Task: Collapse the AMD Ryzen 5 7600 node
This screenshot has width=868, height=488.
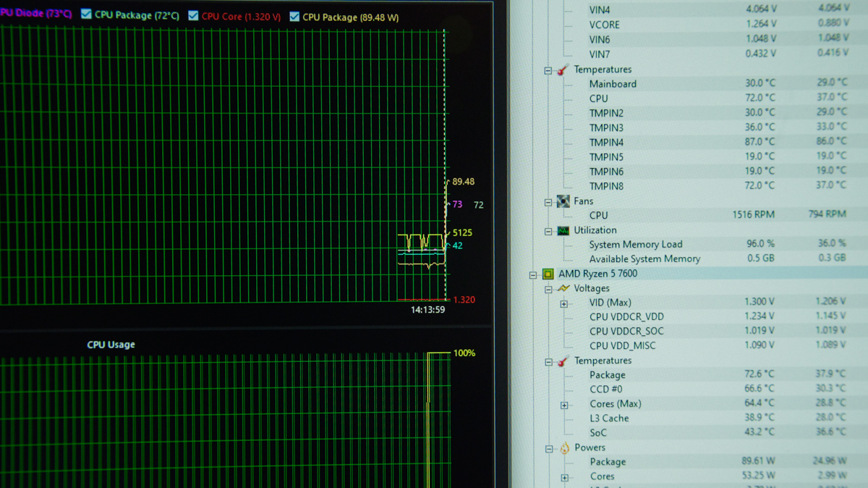Action: (533, 274)
